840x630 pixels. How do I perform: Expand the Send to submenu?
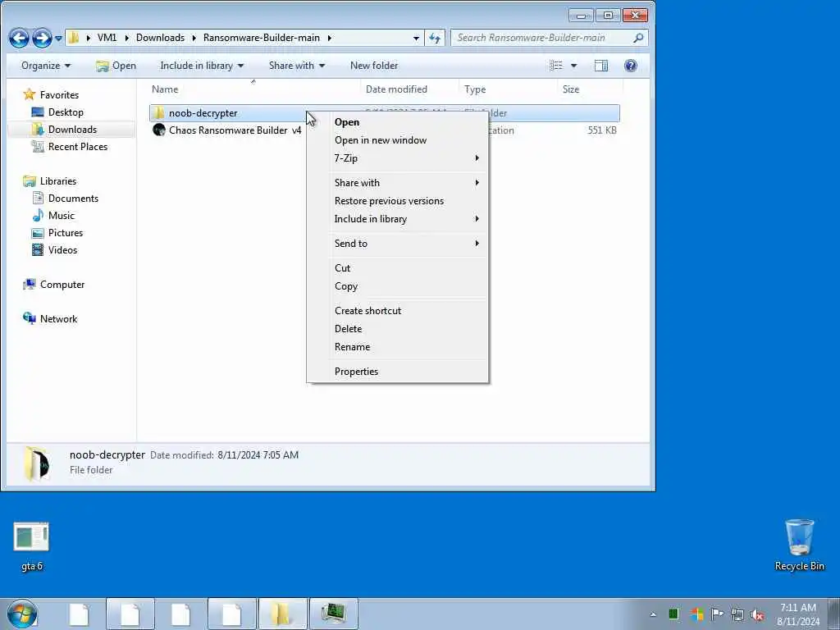[398, 243]
